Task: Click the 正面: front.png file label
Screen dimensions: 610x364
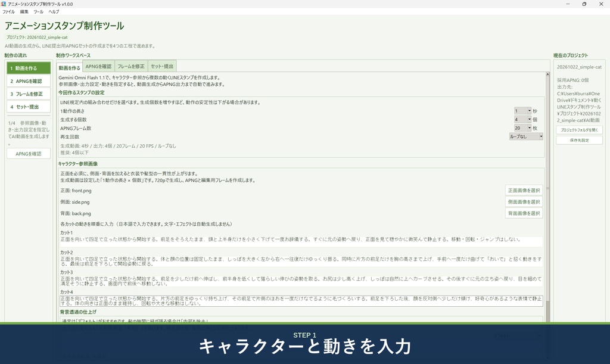Action: click(76, 191)
